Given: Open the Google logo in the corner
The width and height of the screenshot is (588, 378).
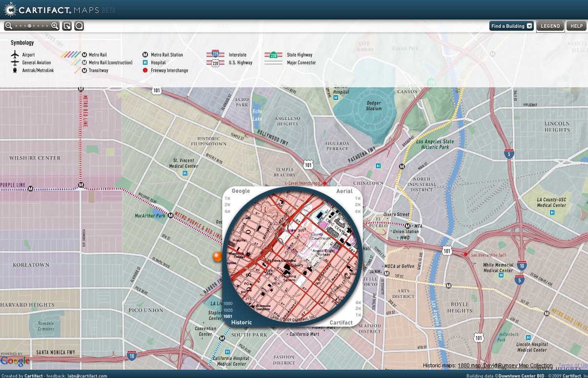Looking at the screenshot, I should click(15, 361).
